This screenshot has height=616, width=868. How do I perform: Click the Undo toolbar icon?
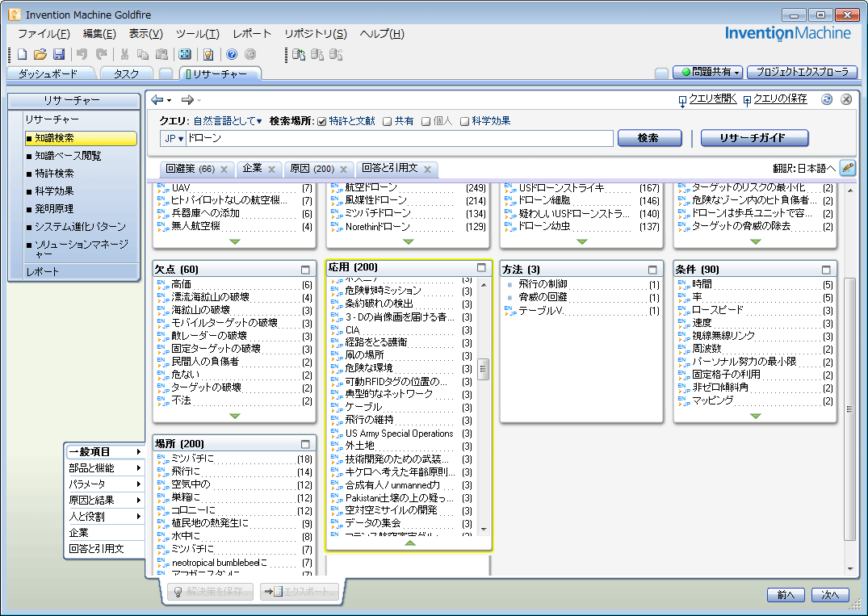click(x=82, y=54)
